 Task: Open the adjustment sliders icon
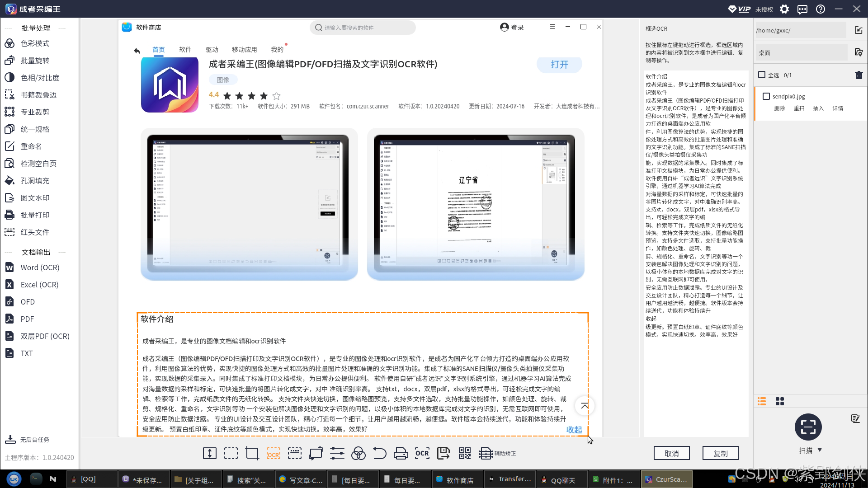(337, 453)
